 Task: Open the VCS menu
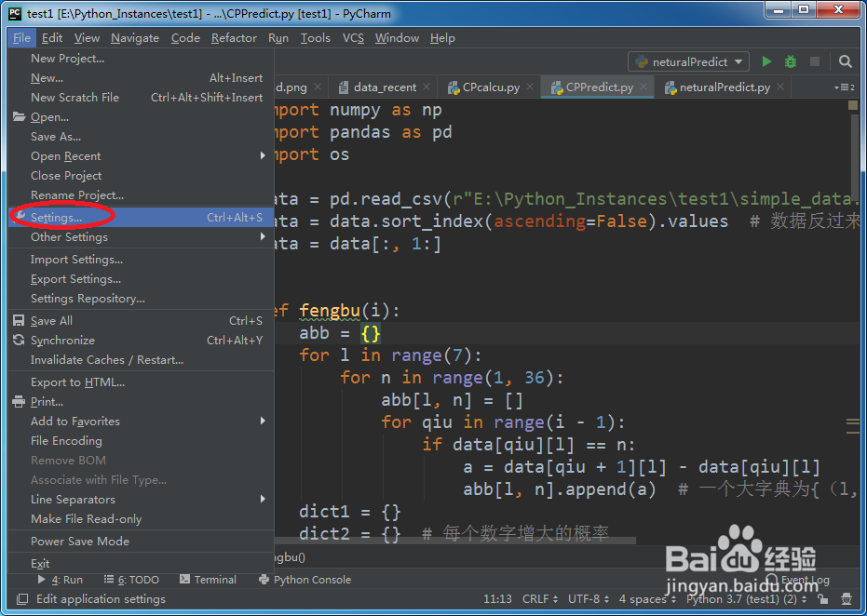(x=353, y=38)
